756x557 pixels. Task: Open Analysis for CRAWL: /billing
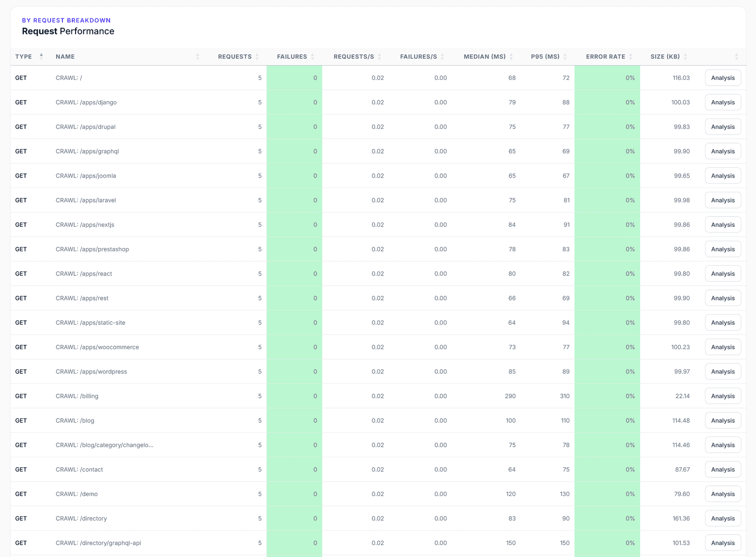pos(722,396)
